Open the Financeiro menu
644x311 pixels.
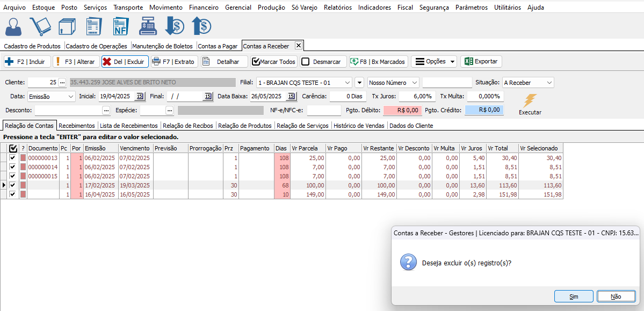coord(204,8)
